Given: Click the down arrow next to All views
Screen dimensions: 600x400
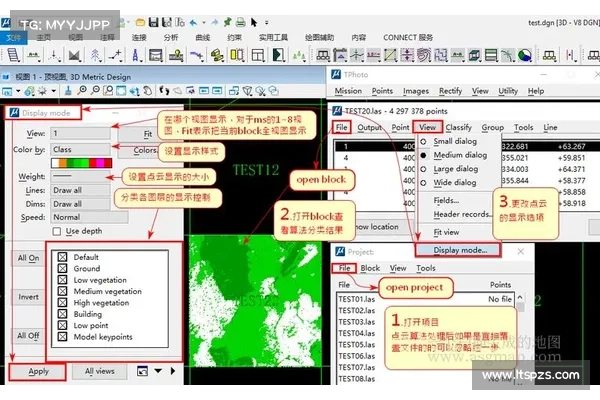Looking at the screenshot, I should pos(158,371).
